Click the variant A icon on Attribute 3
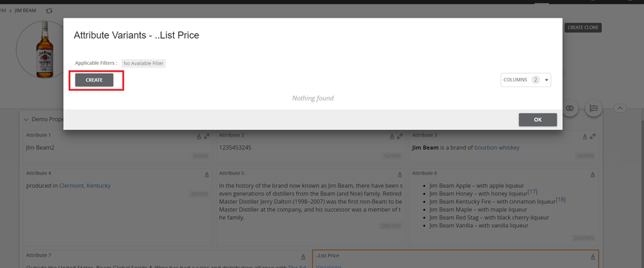Viewport: 644px width, 268px height. 585,136
